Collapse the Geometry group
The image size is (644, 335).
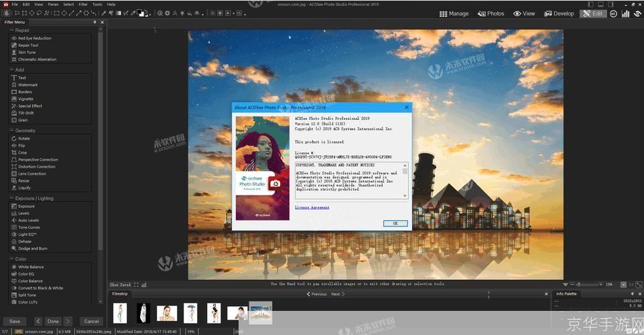pos(11,130)
